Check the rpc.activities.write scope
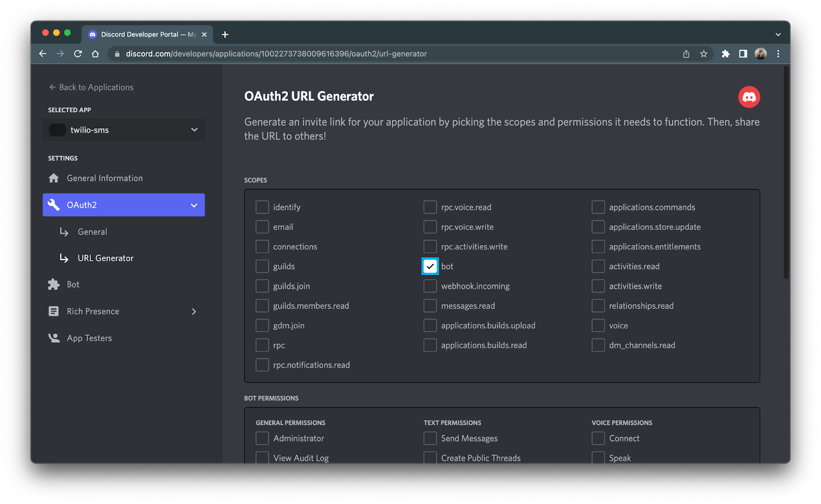Screen dimensions: 821x504 (430, 247)
